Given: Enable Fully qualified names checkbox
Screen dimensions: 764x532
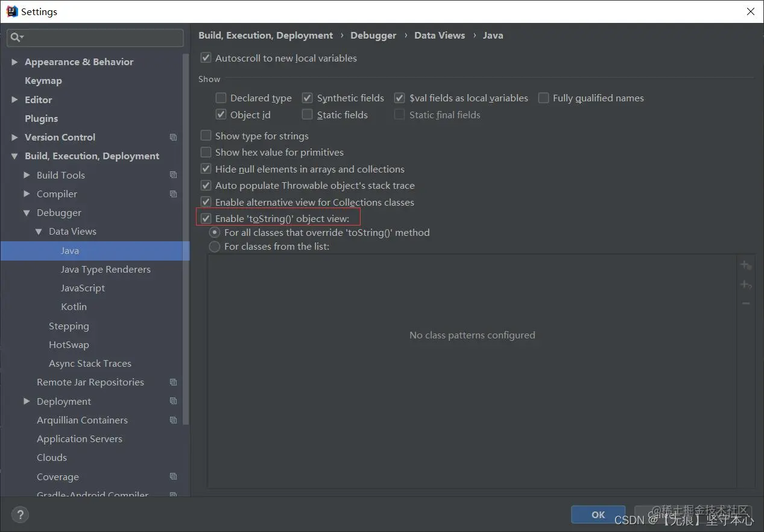Looking at the screenshot, I should [544, 98].
